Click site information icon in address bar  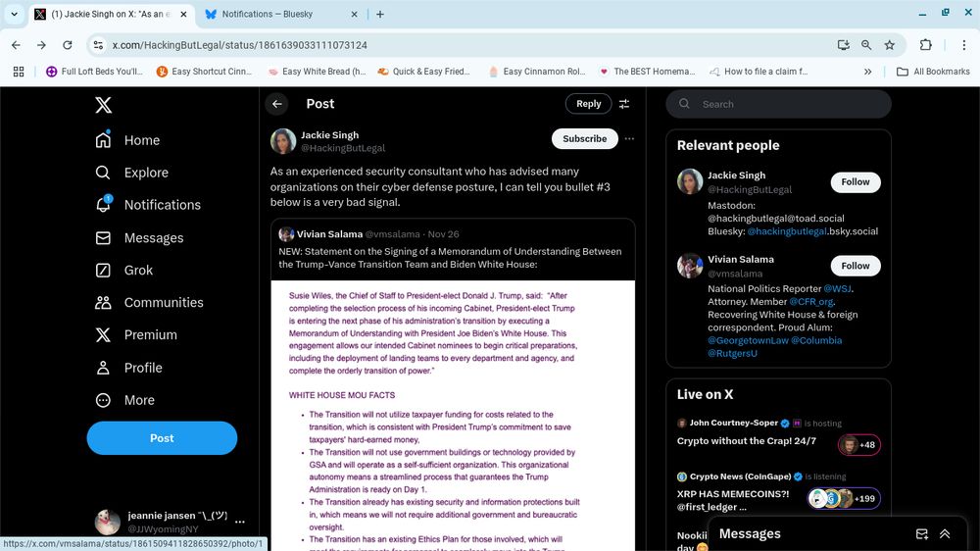tap(98, 45)
